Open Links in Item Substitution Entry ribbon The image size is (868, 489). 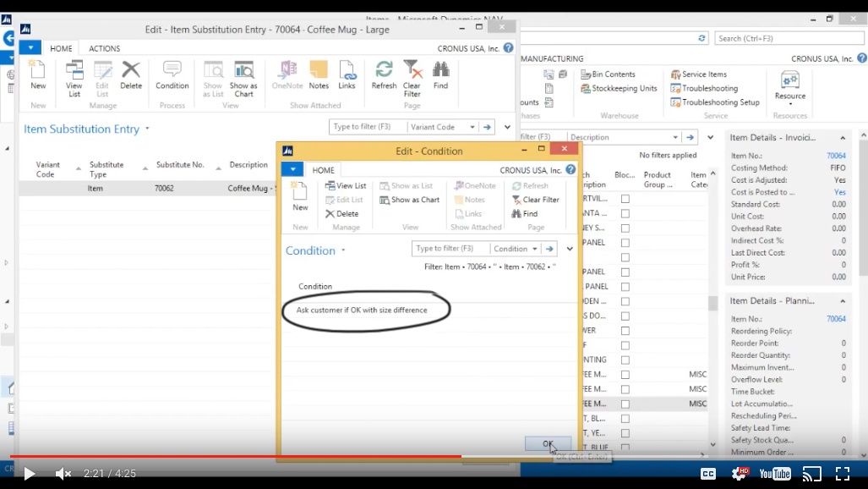[347, 74]
